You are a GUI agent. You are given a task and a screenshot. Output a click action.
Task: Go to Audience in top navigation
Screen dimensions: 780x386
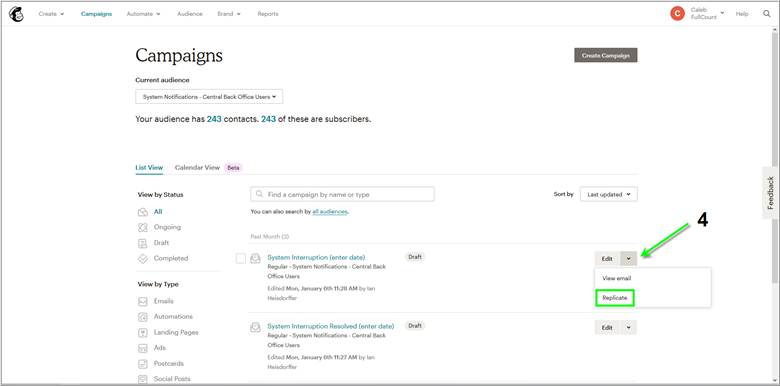[190, 14]
